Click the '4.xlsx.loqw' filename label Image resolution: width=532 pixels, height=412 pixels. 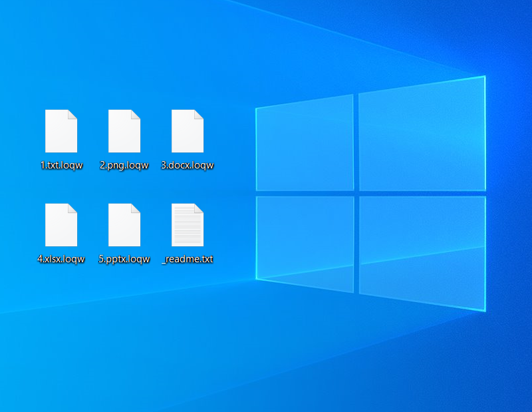61,260
